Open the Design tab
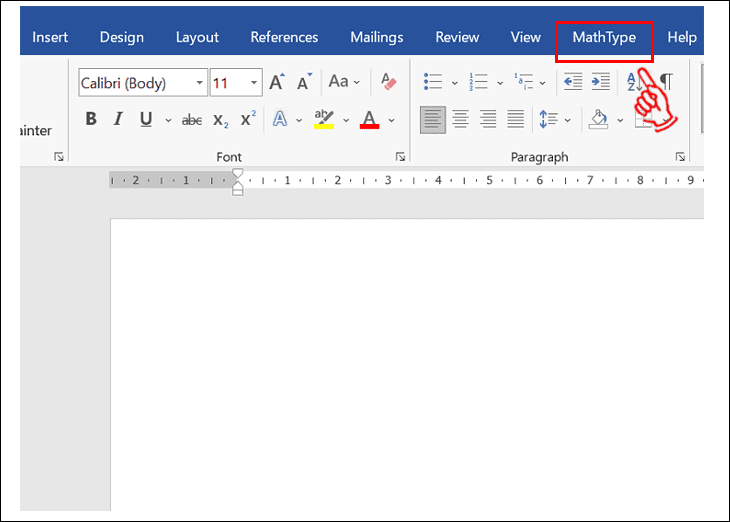Screen dimensions: 730x522 [x=122, y=38]
